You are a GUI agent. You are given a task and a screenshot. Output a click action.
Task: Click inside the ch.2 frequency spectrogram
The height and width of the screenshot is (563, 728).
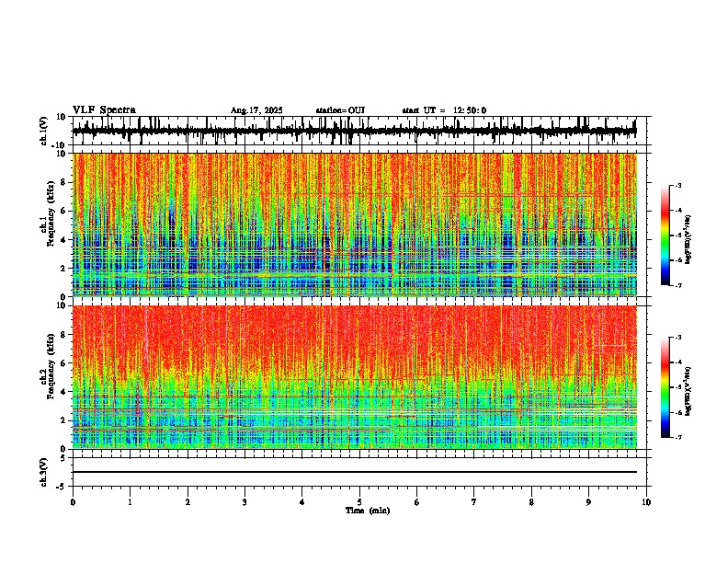(354, 377)
